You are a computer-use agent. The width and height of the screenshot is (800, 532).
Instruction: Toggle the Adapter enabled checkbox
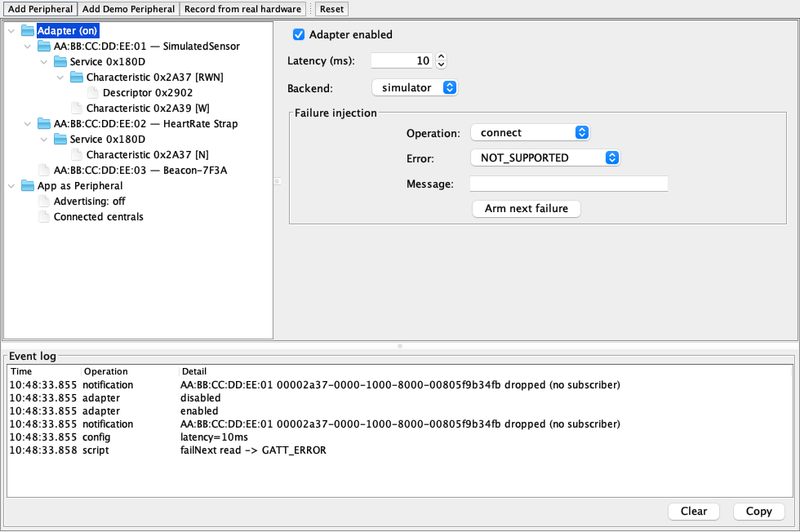(x=299, y=35)
